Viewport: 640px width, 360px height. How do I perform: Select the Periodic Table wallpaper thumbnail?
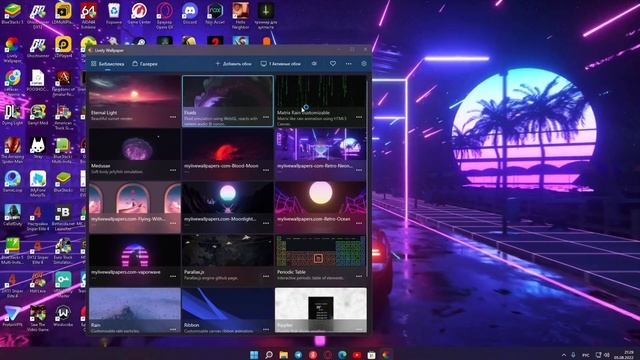pos(320,260)
